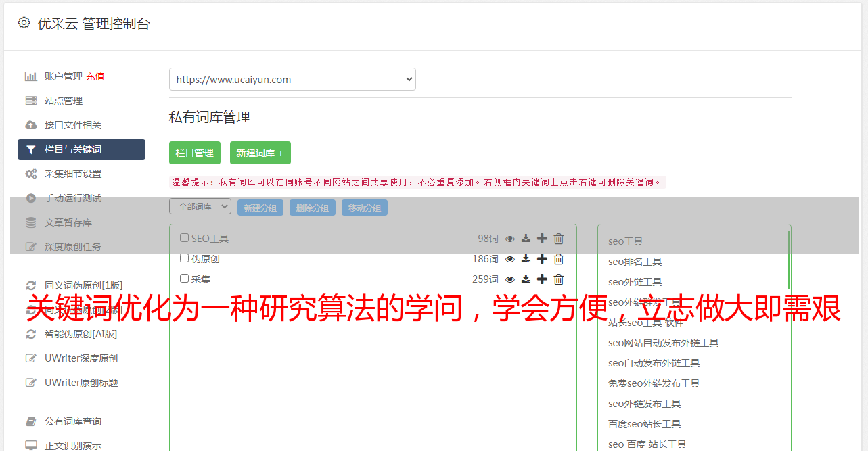Download the 伪原创 word library
The height and width of the screenshot is (451, 868).
pyautogui.click(x=526, y=259)
